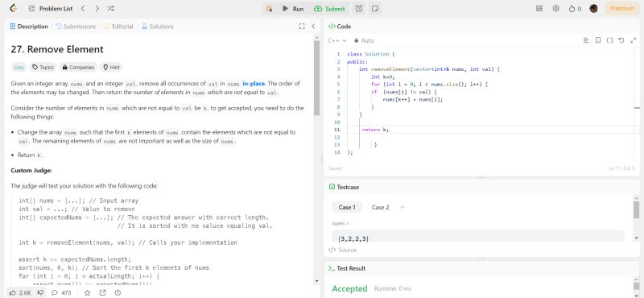
Task: Click the problem title 27. Remove Element
Action: (57, 49)
